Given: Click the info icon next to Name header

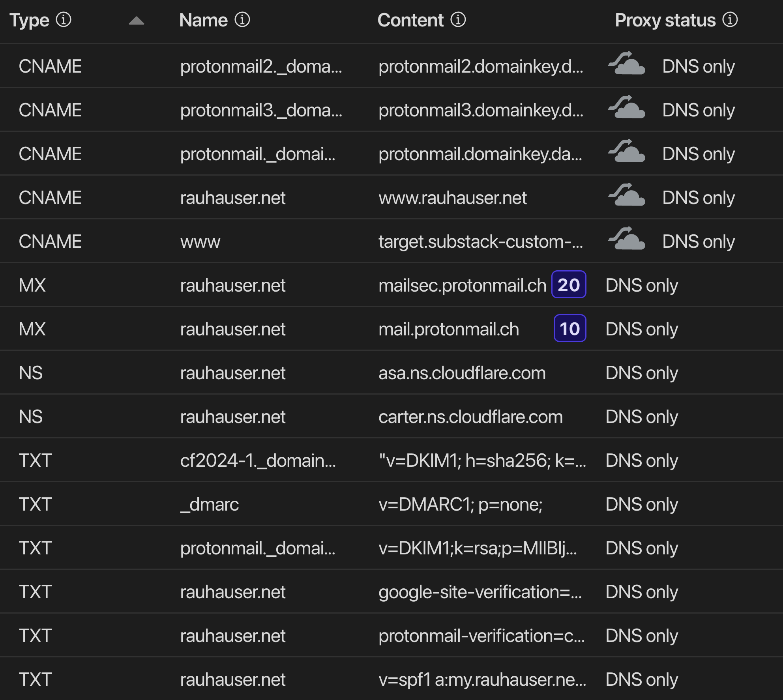Looking at the screenshot, I should [242, 19].
